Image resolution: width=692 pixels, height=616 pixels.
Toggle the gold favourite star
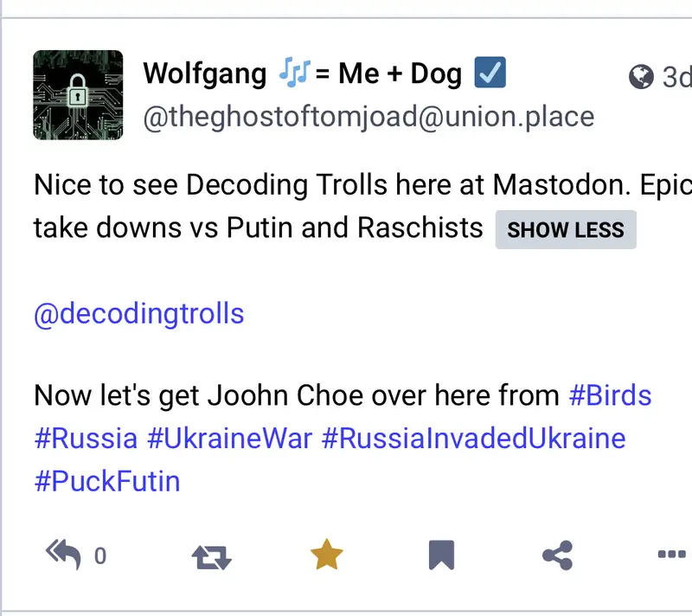(x=326, y=555)
